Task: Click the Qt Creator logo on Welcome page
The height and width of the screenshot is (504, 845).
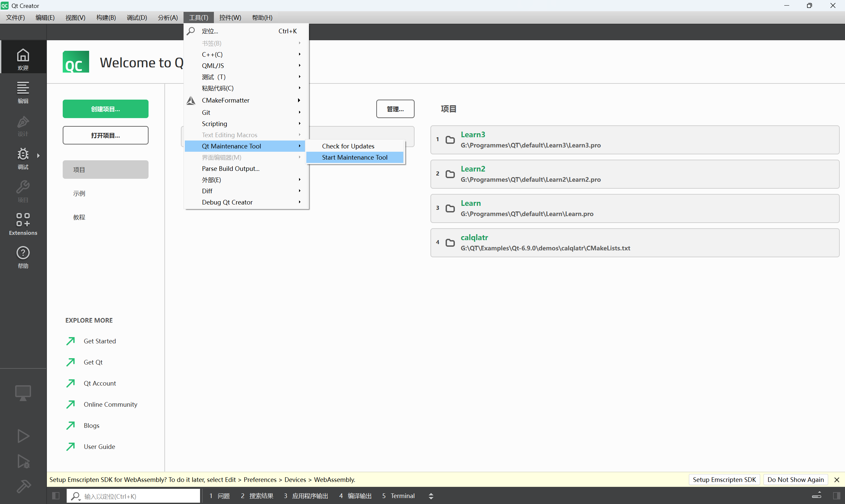Action: [76, 62]
